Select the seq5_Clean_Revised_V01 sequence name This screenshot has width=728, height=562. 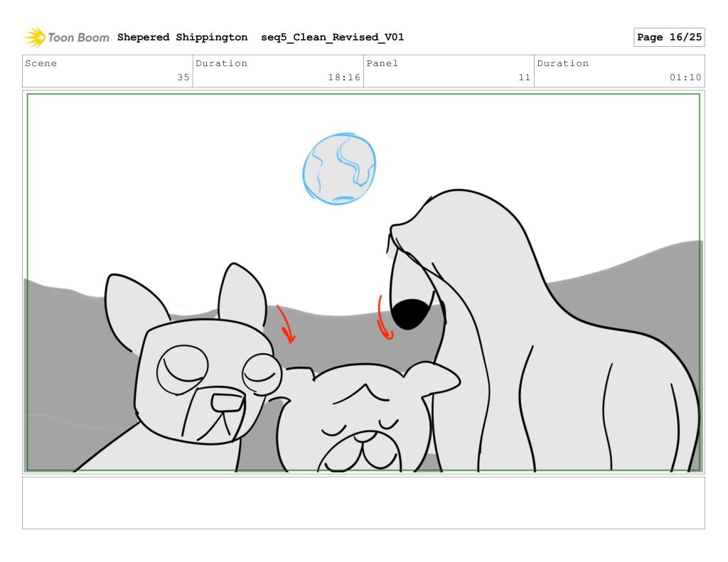332,38
